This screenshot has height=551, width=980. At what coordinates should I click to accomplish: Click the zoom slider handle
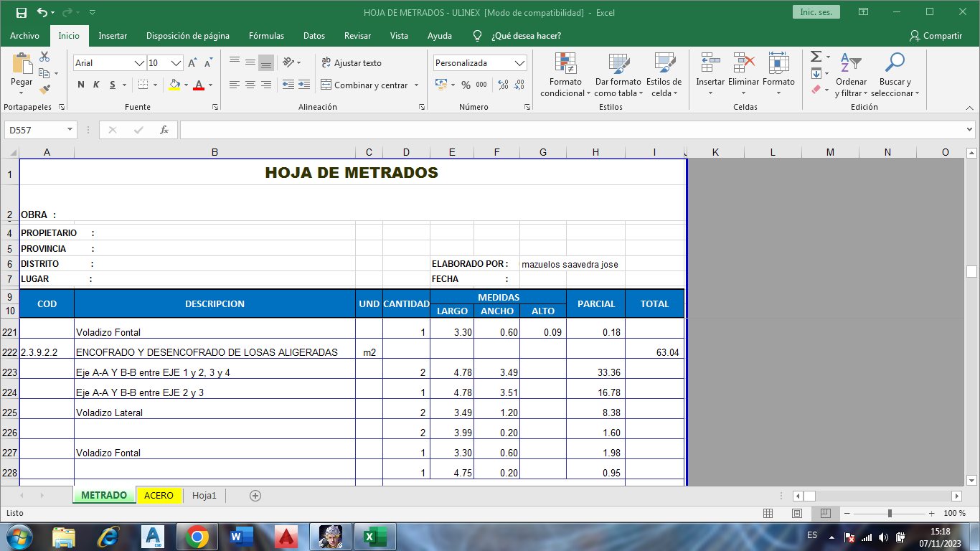890,514
